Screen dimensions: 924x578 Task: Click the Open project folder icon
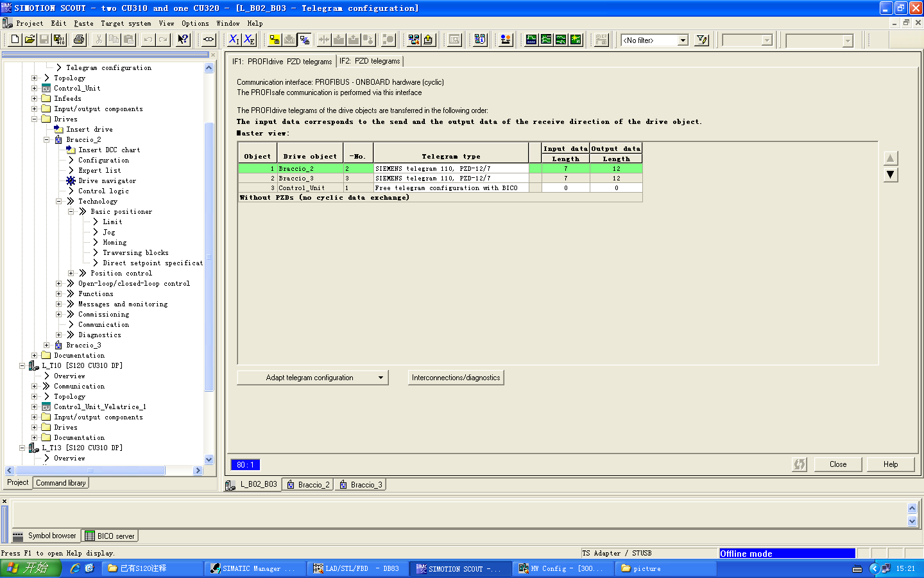[x=30, y=40]
